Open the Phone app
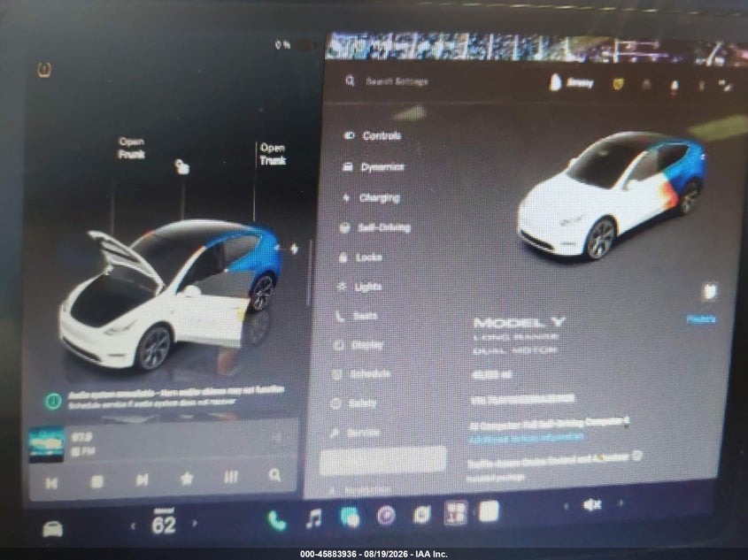 click(x=277, y=520)
